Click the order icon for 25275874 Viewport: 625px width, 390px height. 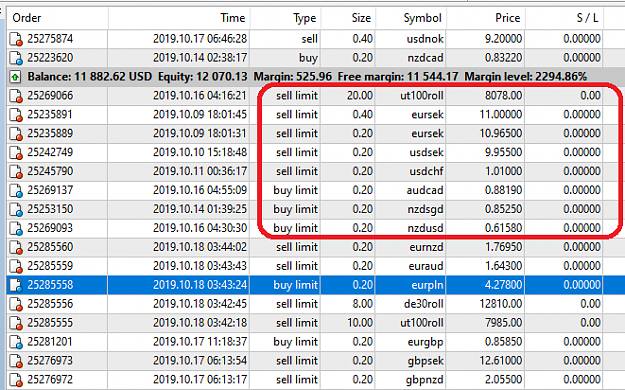point(16,39)
